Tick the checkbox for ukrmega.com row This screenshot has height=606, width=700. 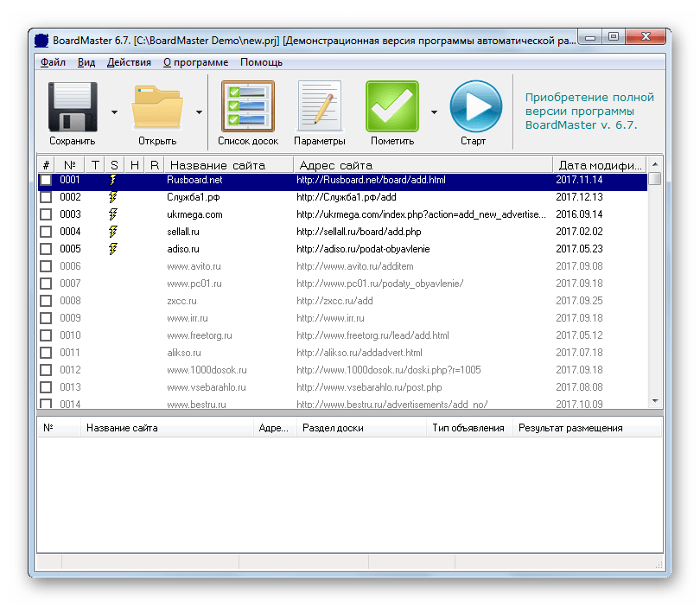pos(46,214)
